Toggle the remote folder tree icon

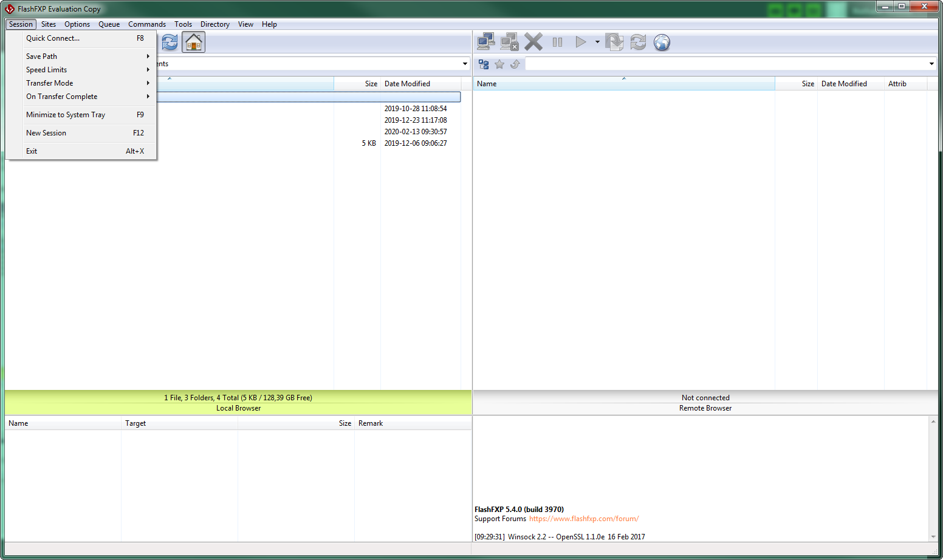click(484, 64)
